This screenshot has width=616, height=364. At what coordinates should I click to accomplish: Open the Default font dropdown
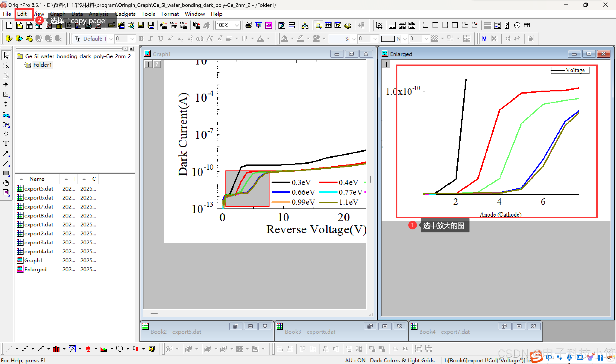111,39
